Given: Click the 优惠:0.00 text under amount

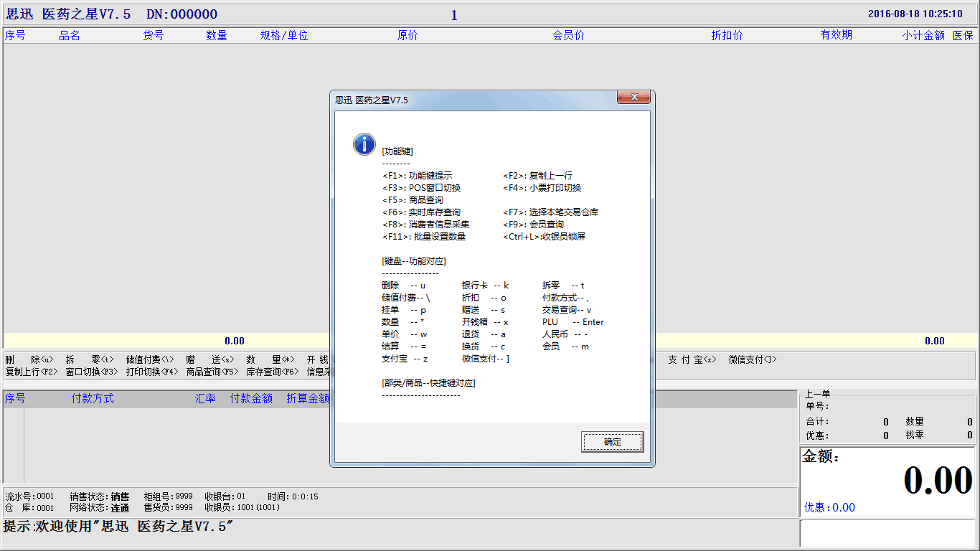Looking at the screenshot, I should point(829,507).
